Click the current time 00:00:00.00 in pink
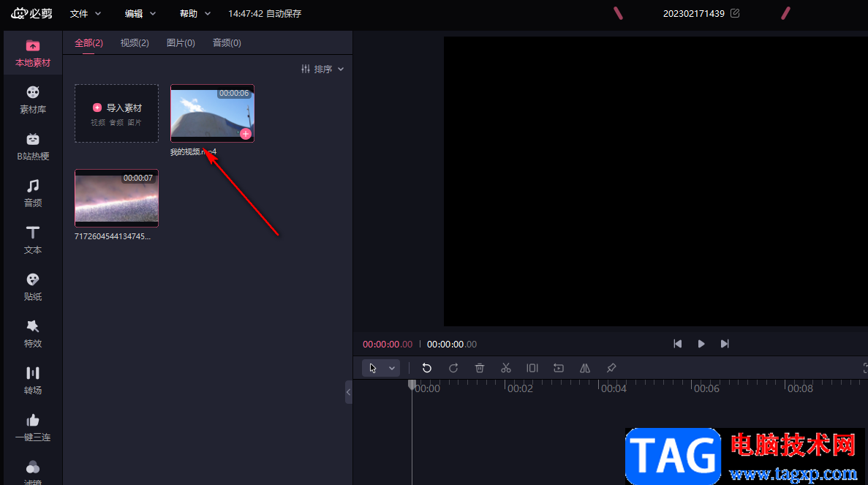Viewport: 868px width, 485px height. (388, 345)
